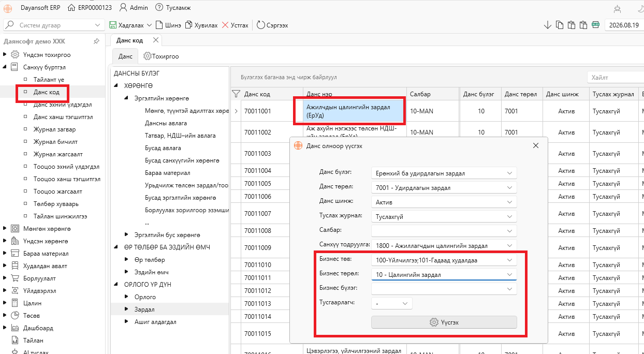
Task: Open the Данс шинж Актив dropdown
Action: tap(444, 202)
